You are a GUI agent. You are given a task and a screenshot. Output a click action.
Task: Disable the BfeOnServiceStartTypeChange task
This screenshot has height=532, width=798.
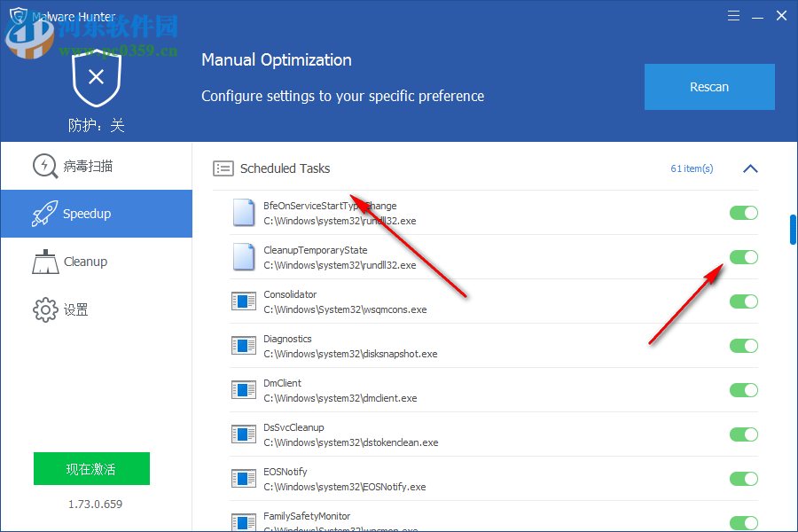744,213
